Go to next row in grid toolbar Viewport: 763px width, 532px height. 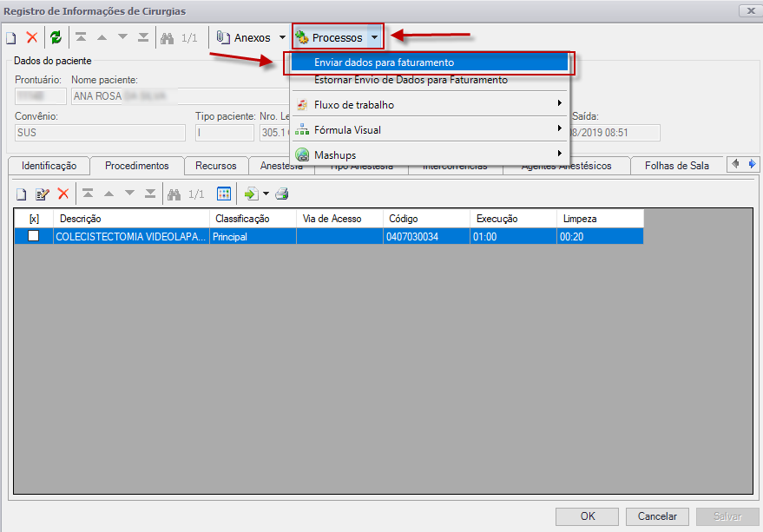pyautogui.click(x=129, y=194)
